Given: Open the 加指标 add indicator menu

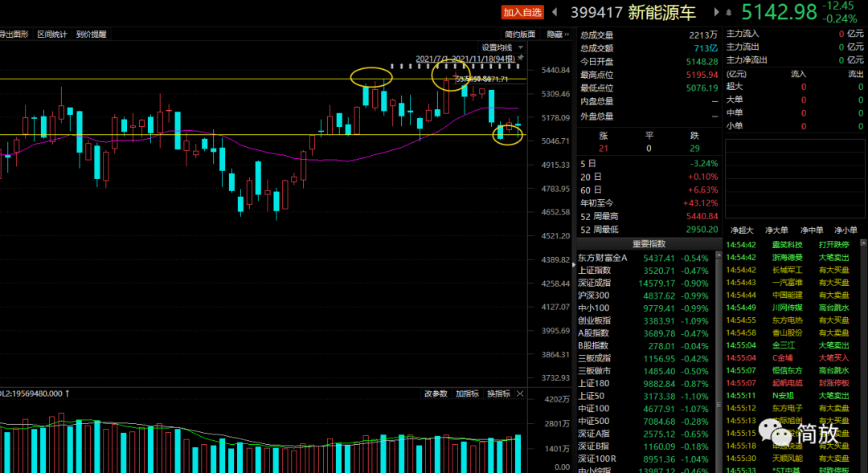Looking at the screenshot, I should pos(467,393).
